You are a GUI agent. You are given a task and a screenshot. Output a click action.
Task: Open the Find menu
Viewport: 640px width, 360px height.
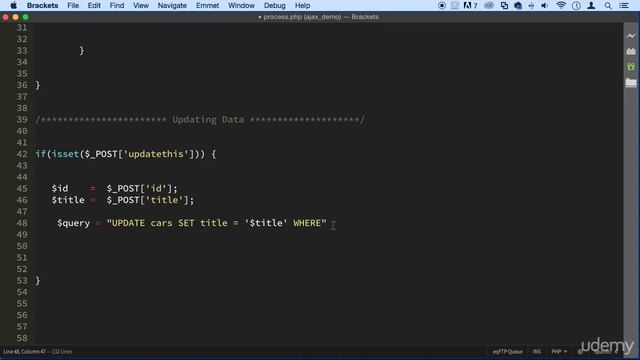(x=117, y=5)
